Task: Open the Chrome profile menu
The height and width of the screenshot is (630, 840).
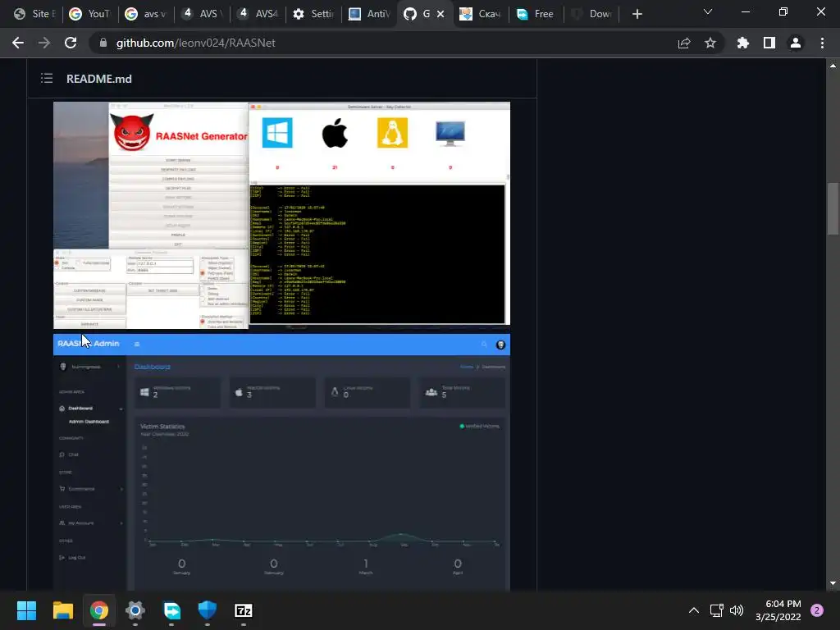Action: (796, 43)
